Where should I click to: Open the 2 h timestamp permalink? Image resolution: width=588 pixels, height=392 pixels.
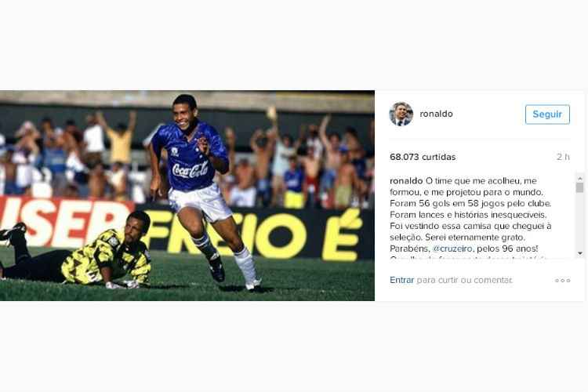coord(563,157)
